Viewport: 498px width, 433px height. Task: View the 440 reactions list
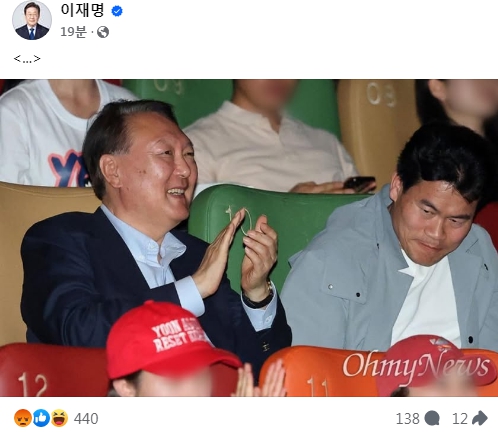86,419
